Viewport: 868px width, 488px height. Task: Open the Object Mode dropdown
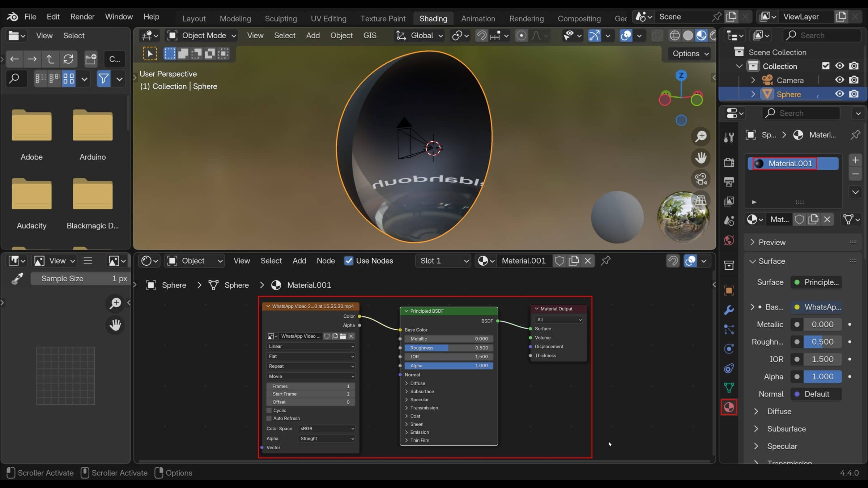coord(201,35)
